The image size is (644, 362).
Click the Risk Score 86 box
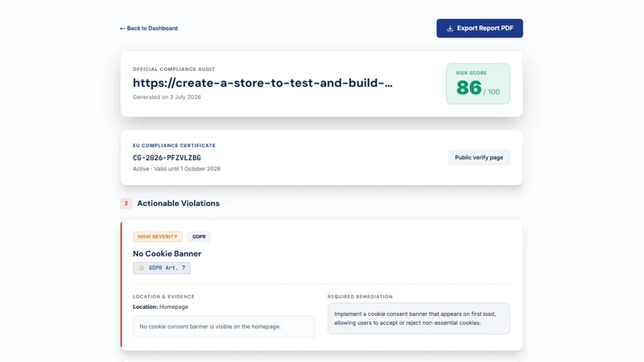[478, 84]
